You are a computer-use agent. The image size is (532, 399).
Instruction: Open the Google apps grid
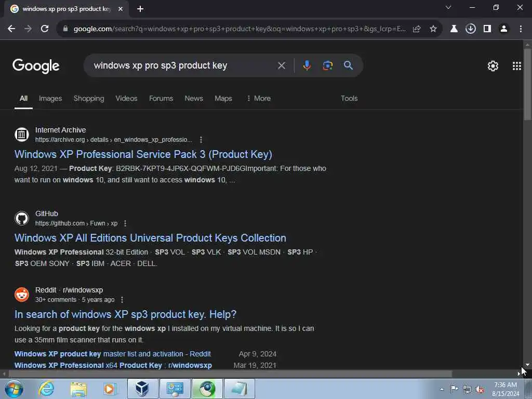517,66
